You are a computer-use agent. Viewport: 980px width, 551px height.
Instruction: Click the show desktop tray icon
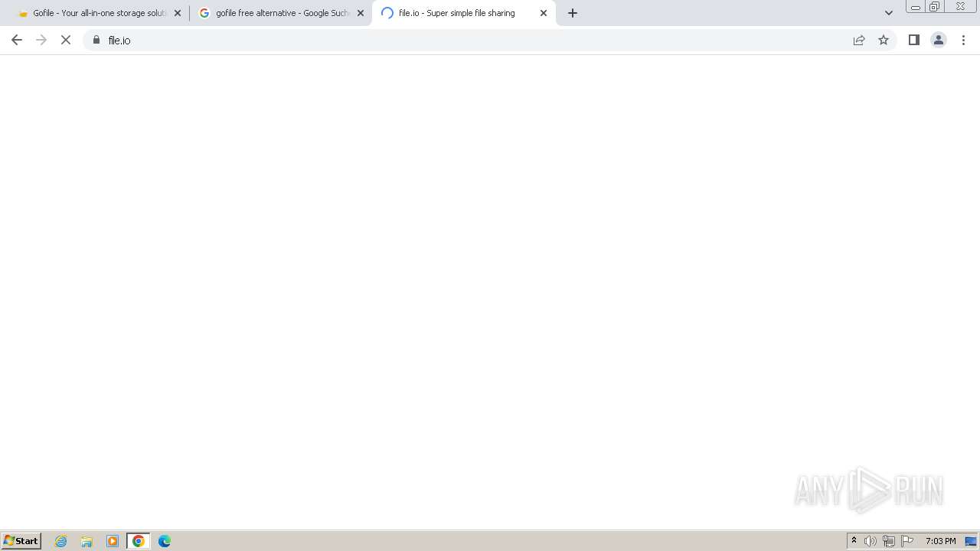click(971, 541)
